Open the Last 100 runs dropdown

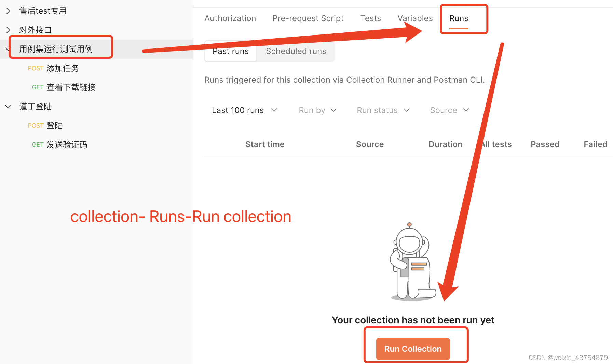click(244, 110)
